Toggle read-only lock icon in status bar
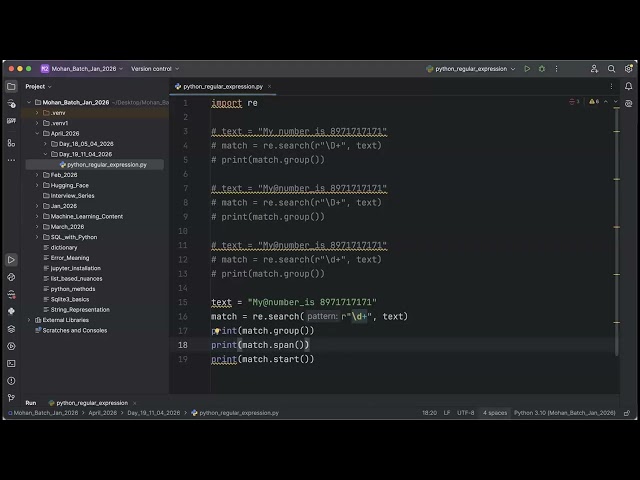The image size is (640, 480). pos(627,413)
